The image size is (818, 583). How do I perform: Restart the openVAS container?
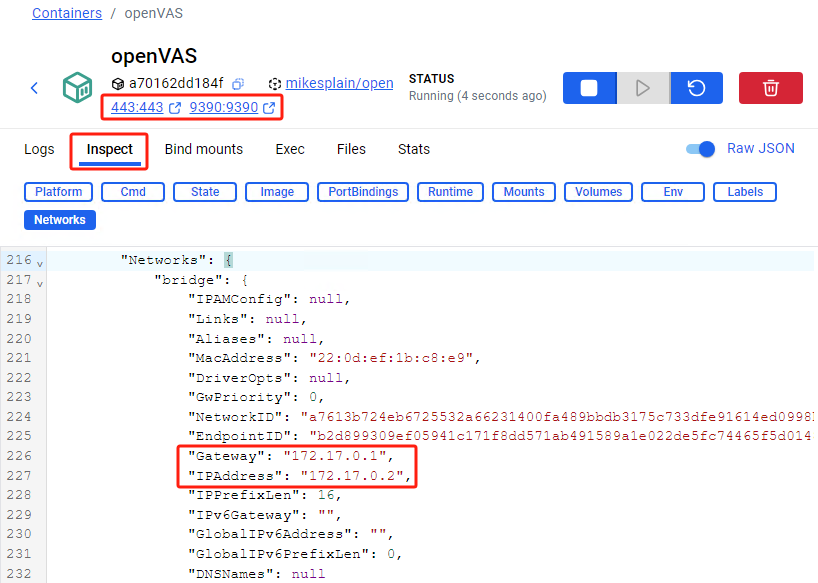pos(696,88)
